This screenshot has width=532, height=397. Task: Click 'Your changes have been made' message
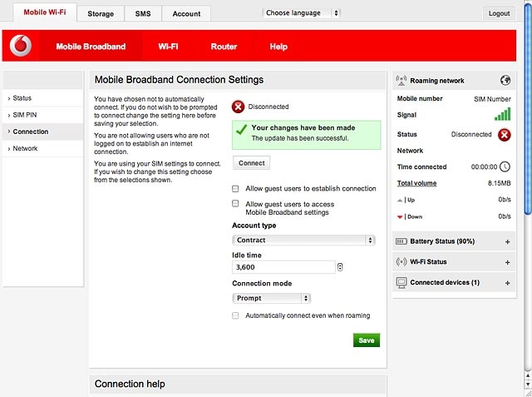coord(303,127)
